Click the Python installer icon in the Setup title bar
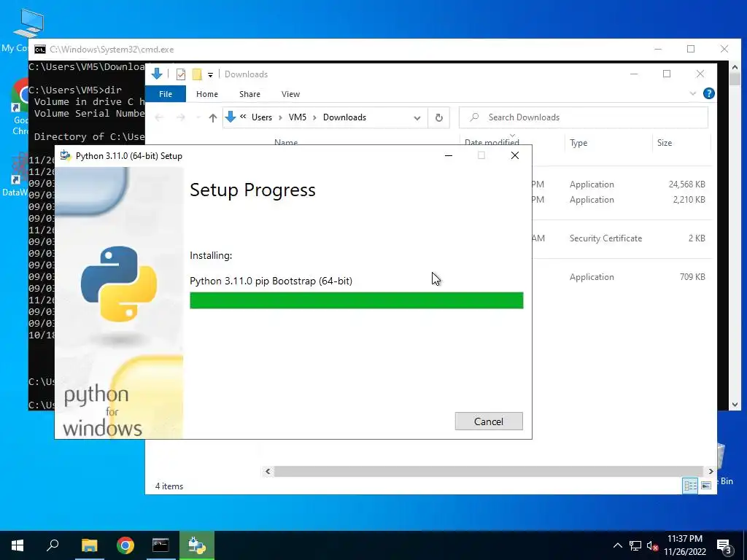 pos(66,156)
